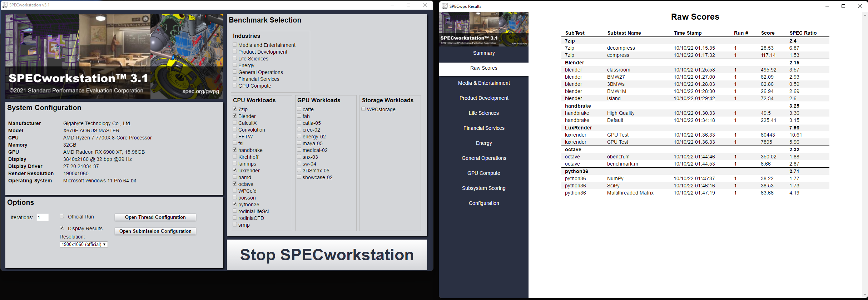Enable the FFTW workload checkbox

pyautogui.click(x=235, y=136)
